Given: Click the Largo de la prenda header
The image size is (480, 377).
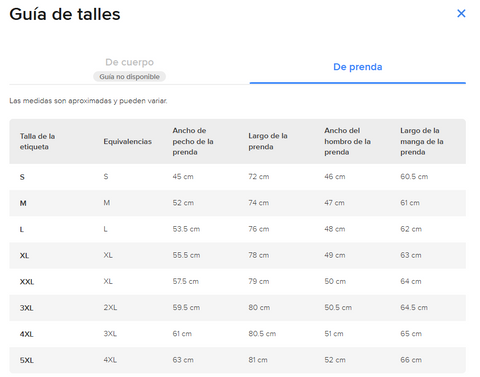Looking at the screenshot, I should pyautogui.click(x=268, y=141).
